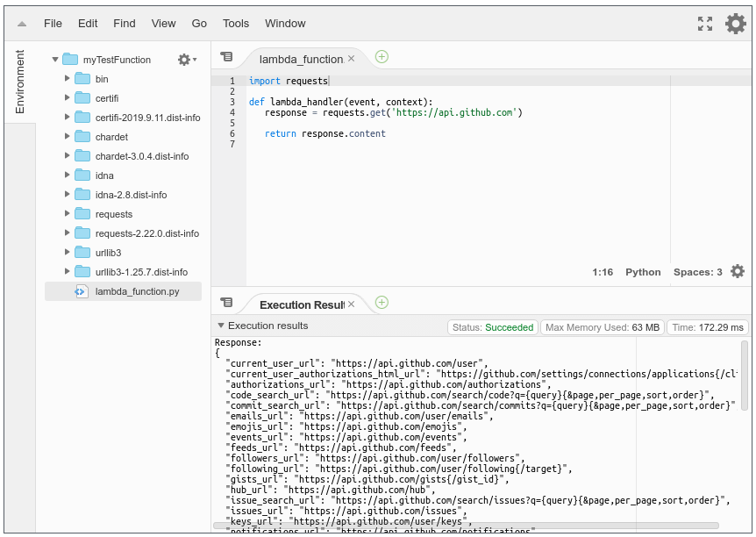Open the Window menu

(285, 23)
